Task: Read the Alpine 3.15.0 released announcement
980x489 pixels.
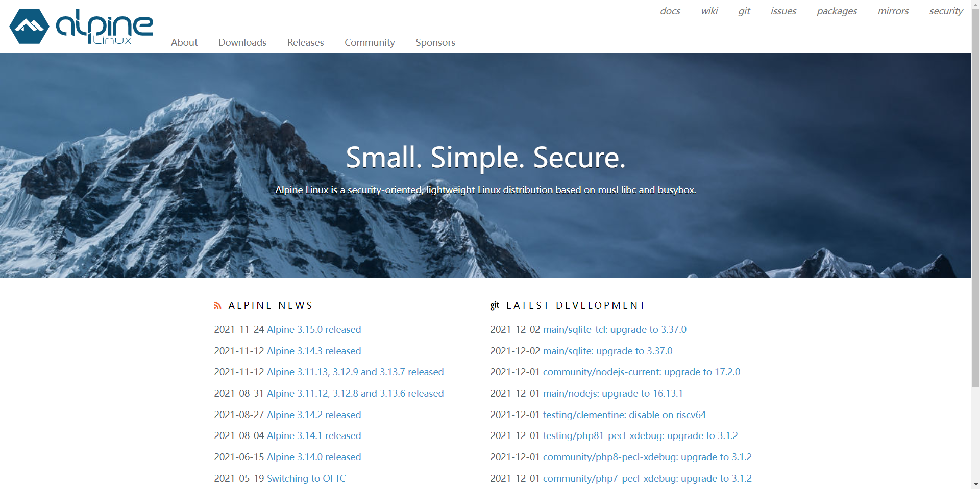Action: point(314,329)
